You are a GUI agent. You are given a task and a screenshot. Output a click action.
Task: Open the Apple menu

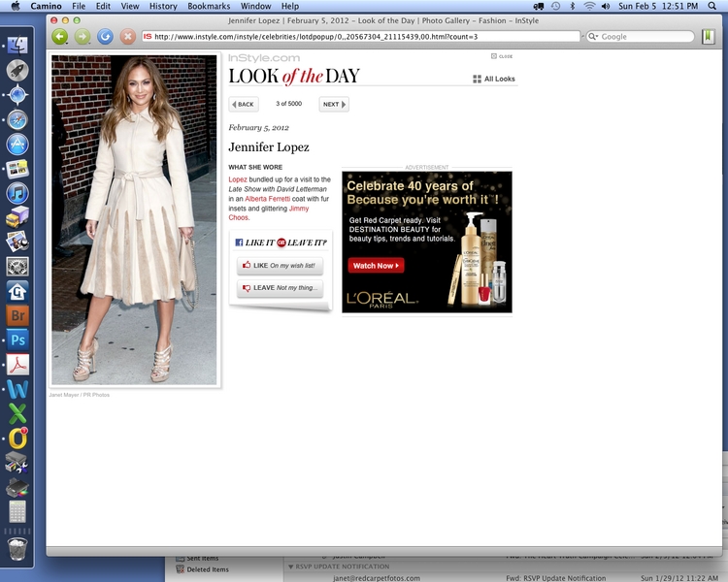pos(16,6)
